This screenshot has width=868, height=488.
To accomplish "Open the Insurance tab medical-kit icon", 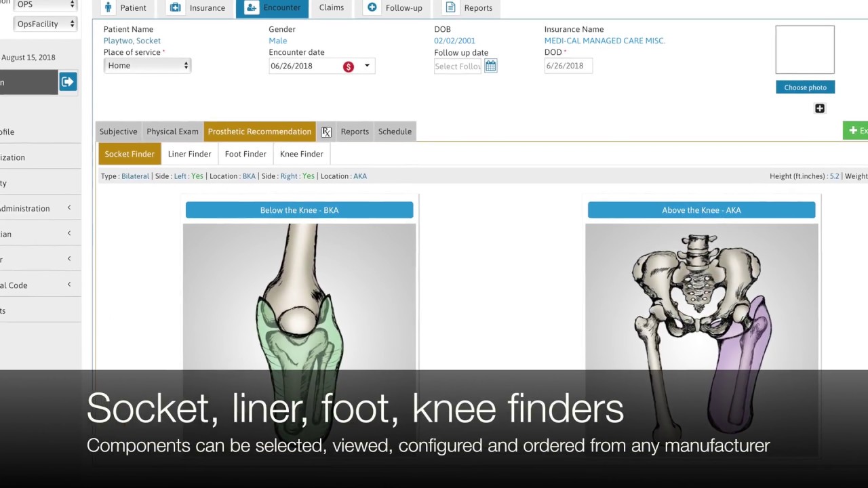I will pyautogui.click(x=176, y=7).
